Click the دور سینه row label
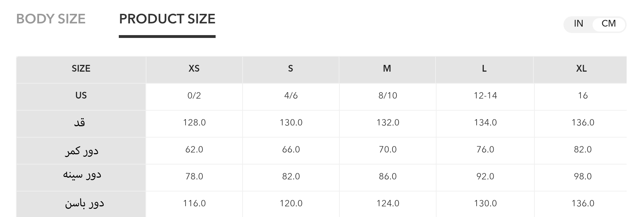The height and width of the screenshot is (217, 644). coord(82,175)
